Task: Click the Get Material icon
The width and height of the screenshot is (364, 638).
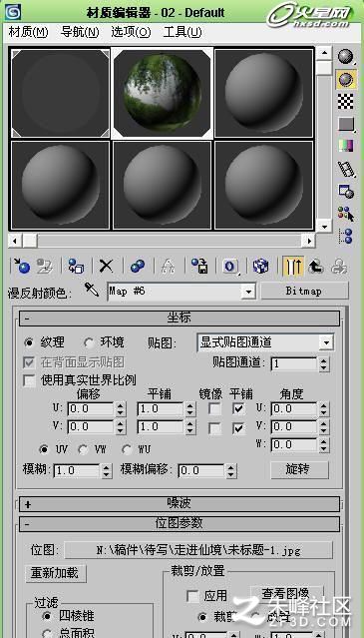Action: coord(22,266)
